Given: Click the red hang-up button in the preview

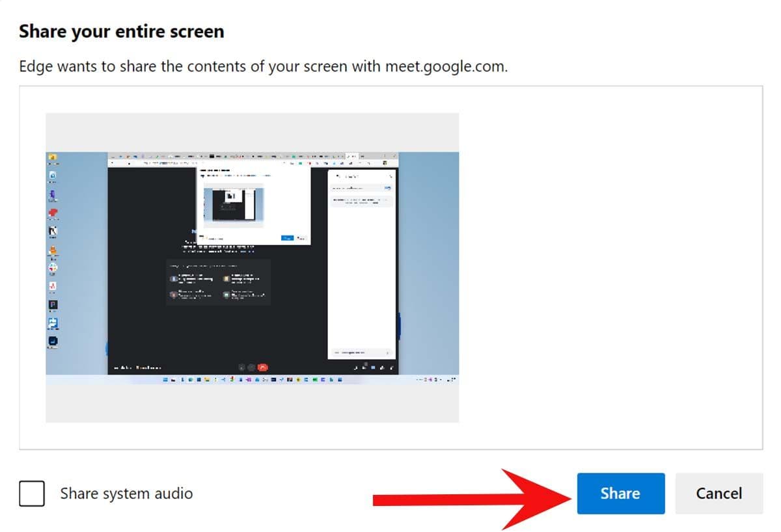Looking at the screenshot, I should point(263,367).
